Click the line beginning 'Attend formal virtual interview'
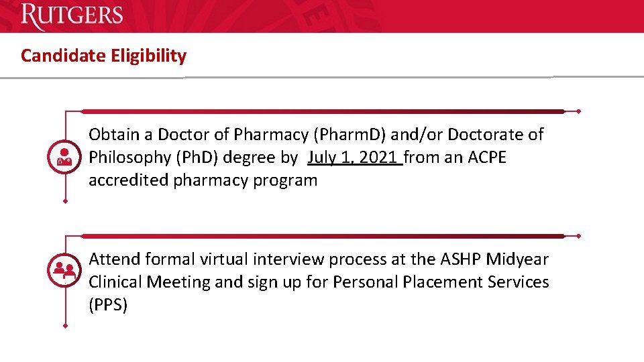The image size is (644, 362). (x=318, y=259)
